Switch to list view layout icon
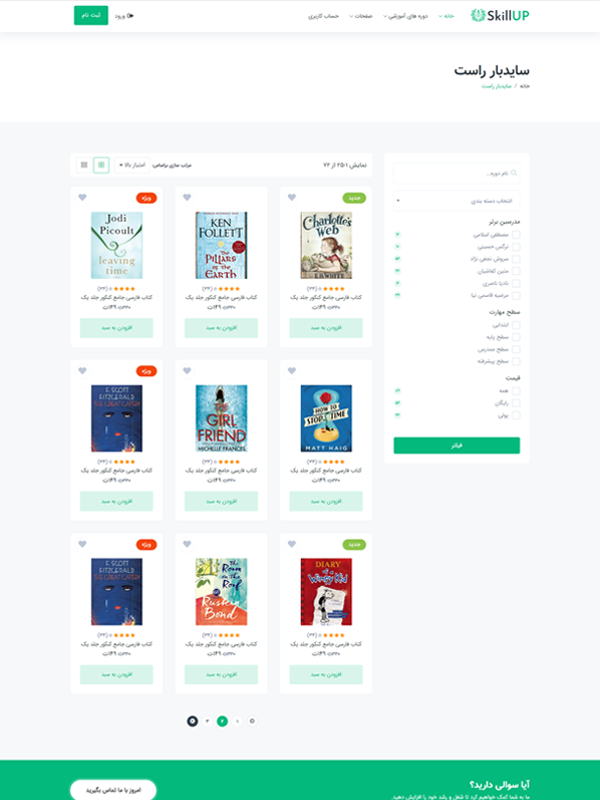Image resolution: width=600 pixels, height=800 pixels. coord(84,165)
